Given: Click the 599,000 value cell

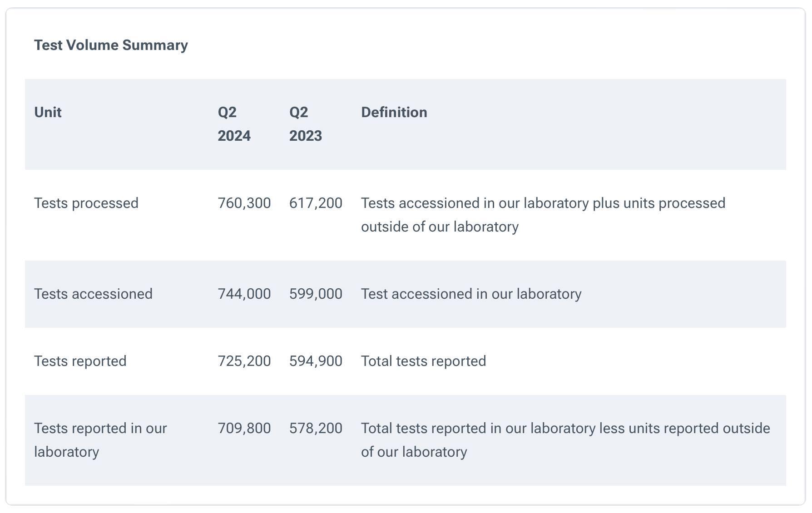Looking at the screenshot, I should click(316, 294).
